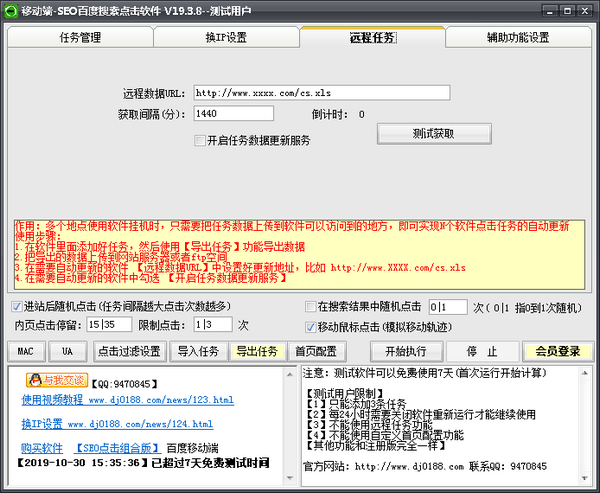Check 在搜索结果中随机点击 option
Image resolution: width=600 pixels, height=493 pixels.
310,307
